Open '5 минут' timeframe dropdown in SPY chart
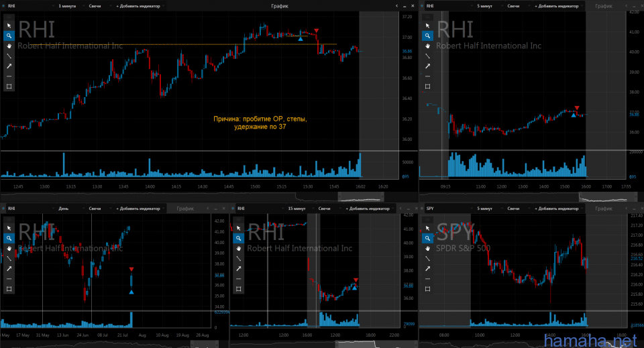 pyautogui.click(x=488, y=209)
